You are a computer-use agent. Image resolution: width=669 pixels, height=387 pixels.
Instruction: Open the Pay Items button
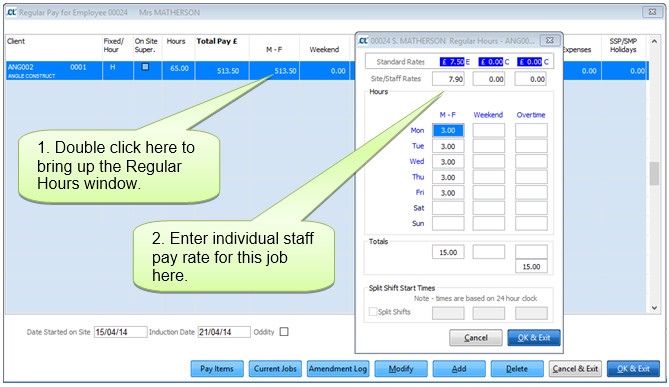pyautogui.click(x=217, y=369)
